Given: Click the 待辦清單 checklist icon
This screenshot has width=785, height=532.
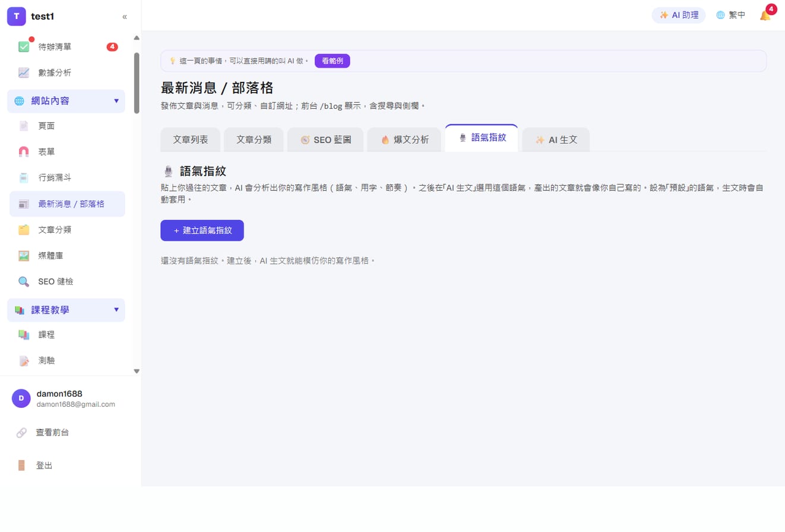Looking at the screenshot, I should point(24,47).
